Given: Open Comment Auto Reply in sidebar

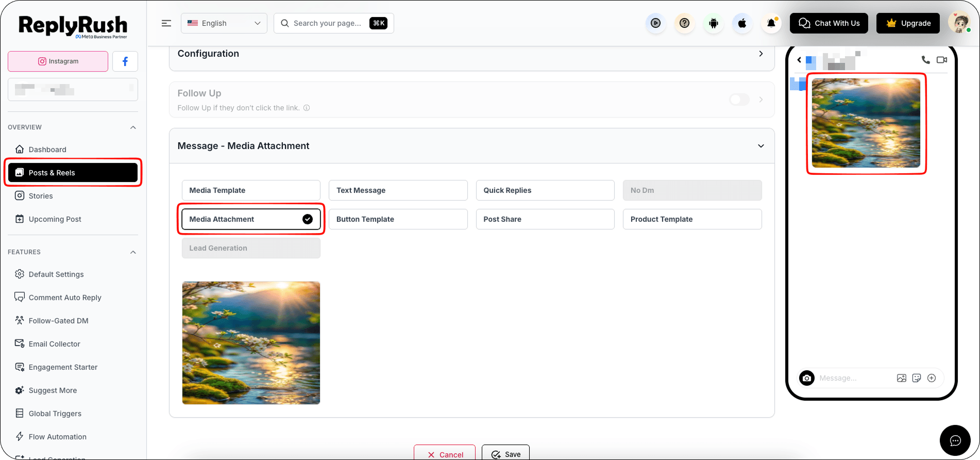Looking at the screenshot, I should [x=65, y=298].
